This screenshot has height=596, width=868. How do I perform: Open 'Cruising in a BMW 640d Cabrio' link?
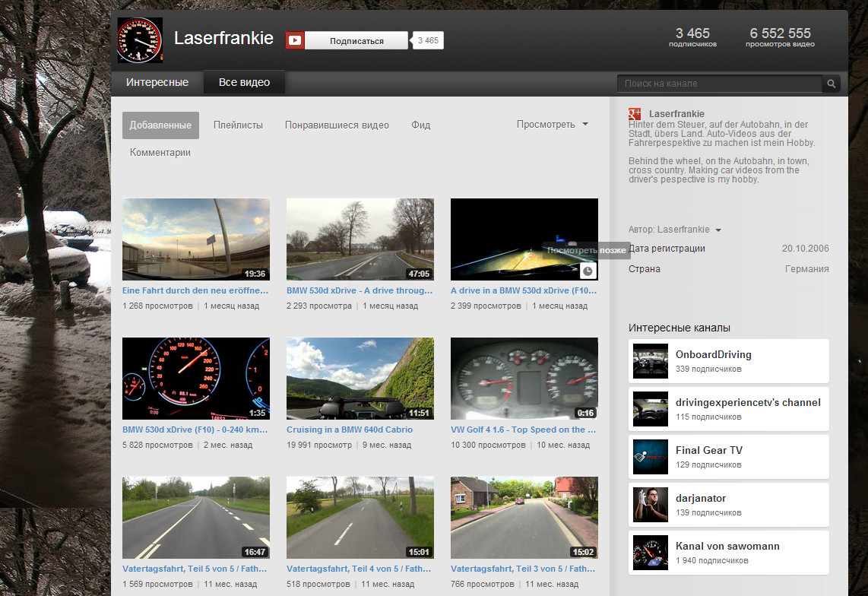[350, 430]
